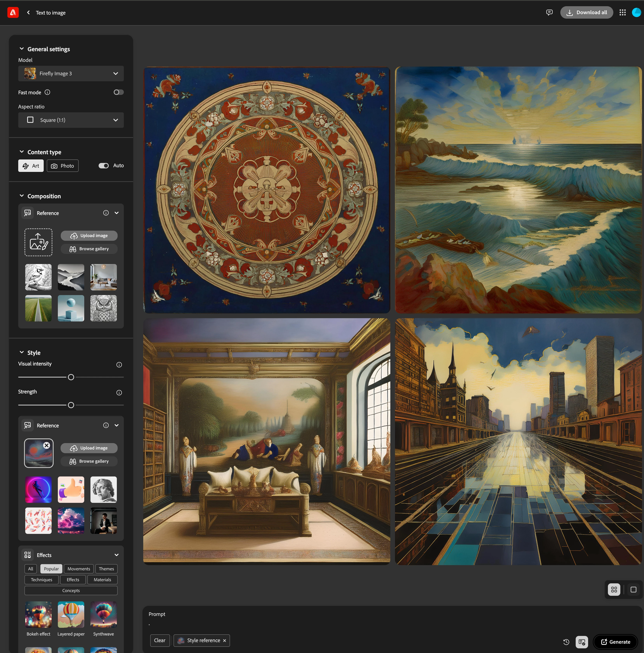The width and height of the screenshot is (644, 653).
Task: Turn off Auto content type
Action: (103, 166)
